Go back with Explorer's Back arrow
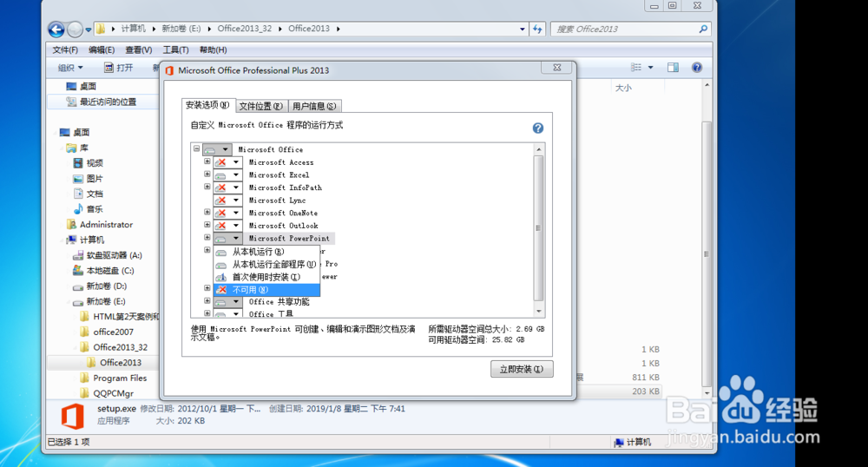Image resolution: width=868 pixels, height=467 pixels. pos(56,29)
